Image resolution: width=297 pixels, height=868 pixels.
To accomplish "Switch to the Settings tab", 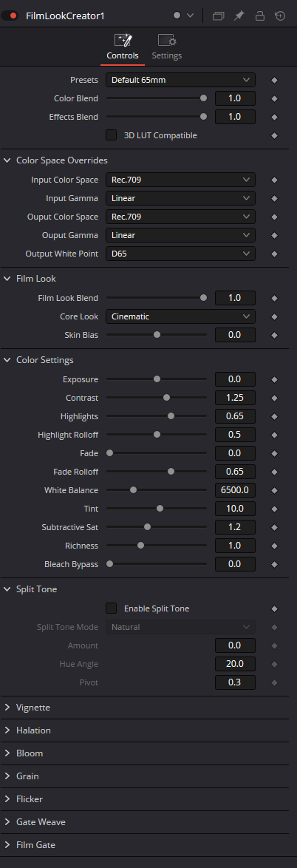I will tap(166, 47).
